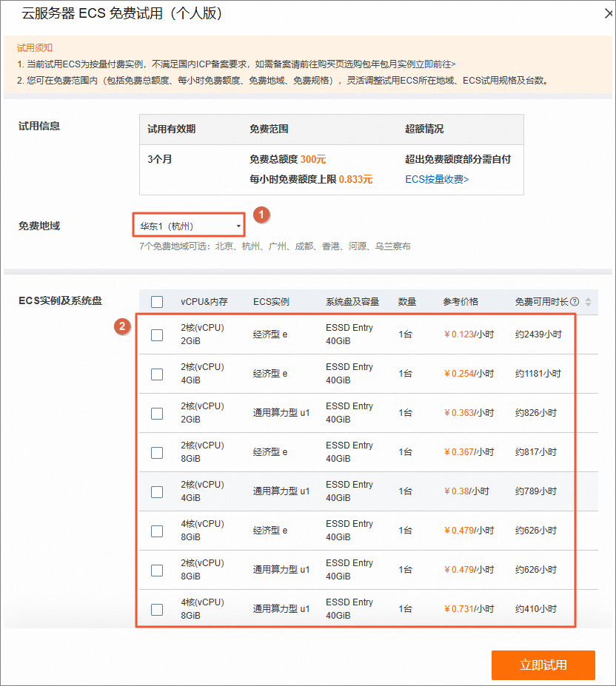This screenshot has width=616, height=686.
Task: Click the ¥0.254/小时 price
Action: [469, 374]
